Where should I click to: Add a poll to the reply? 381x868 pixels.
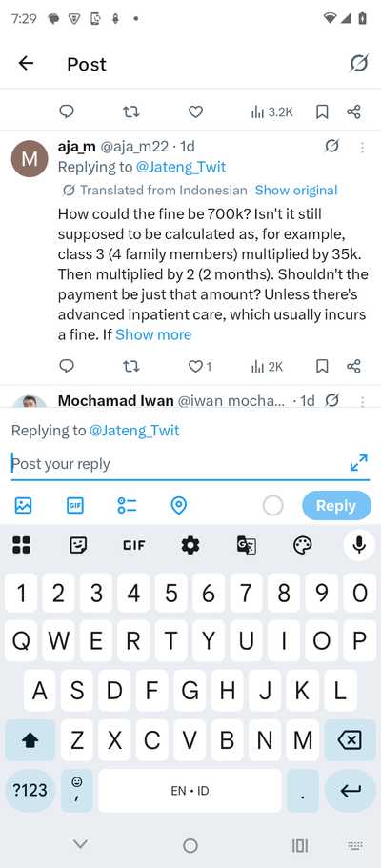(x=127, y=505)
